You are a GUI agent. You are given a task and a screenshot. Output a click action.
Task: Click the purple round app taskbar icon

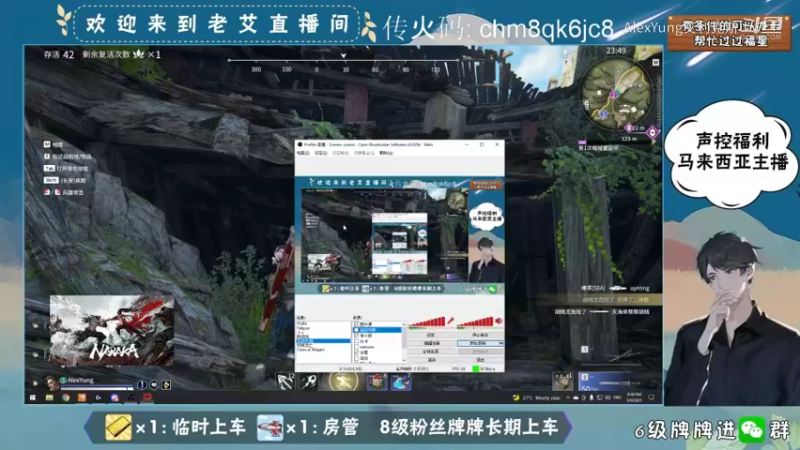coord(115,397)
